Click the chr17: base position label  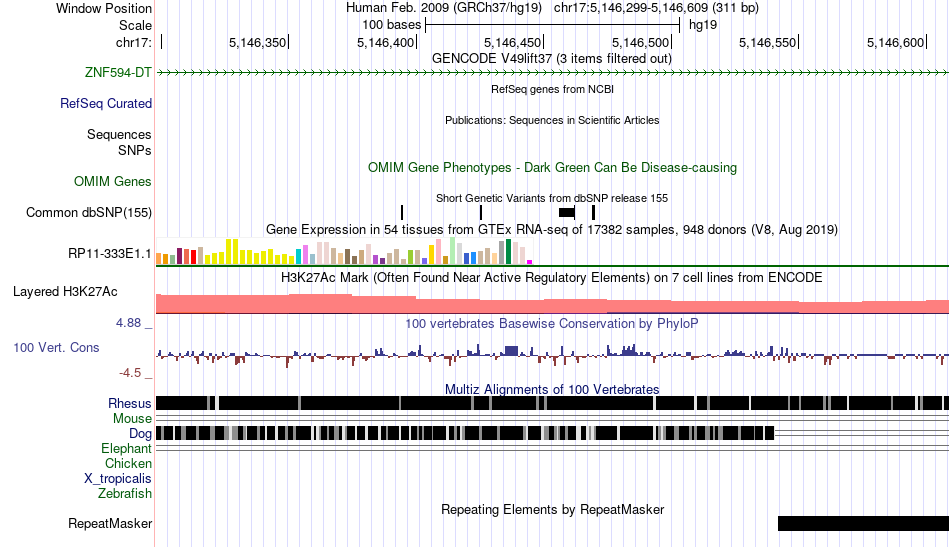(x=134, y=42)
